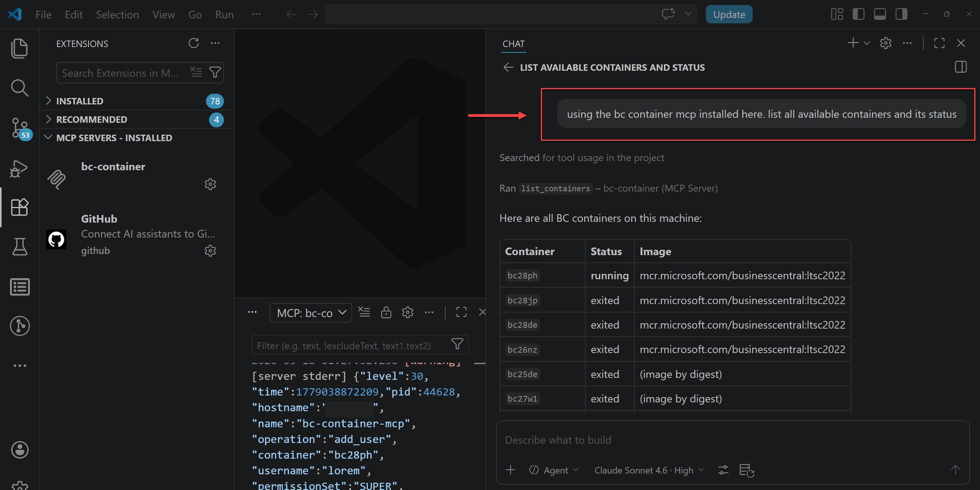Open output panel settings gear

(408, 312)
